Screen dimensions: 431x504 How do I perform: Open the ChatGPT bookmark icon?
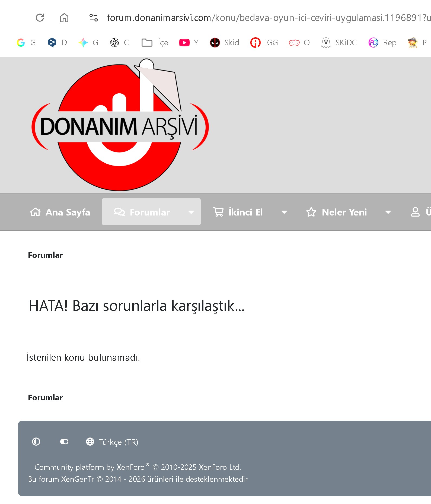click(x=114, y=43)
